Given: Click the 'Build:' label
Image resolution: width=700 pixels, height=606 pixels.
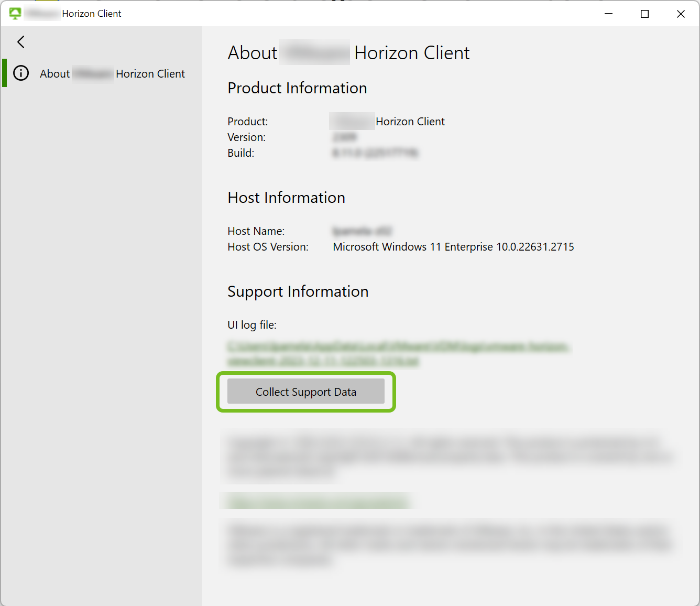Looking at the screenshot, I should [x=241, y=153].
